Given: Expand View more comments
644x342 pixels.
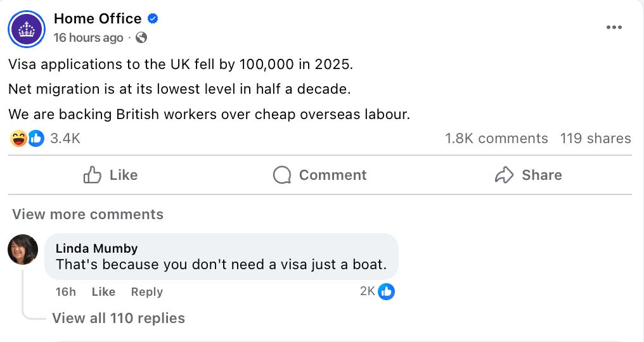Looking at the screenshot, I should [x=87, y=214].
